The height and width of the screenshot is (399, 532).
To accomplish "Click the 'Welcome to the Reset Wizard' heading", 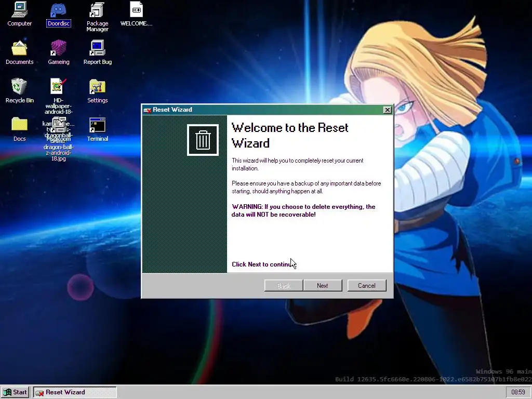I will coord(290,135).
